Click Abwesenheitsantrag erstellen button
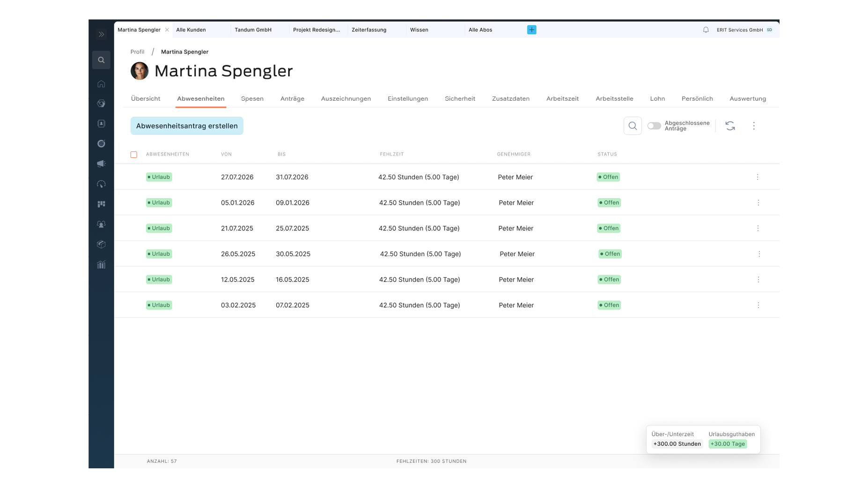868x488 pixels. tap(187, 126)
